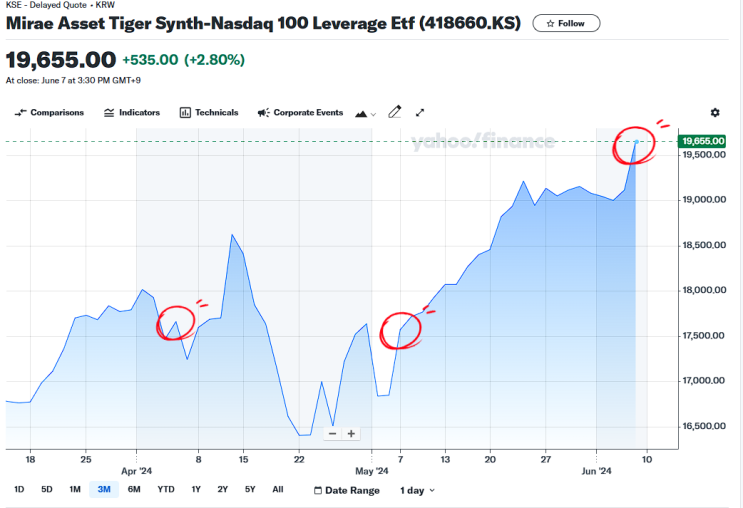Click the 'At close: June 7' timestamp
The height and width of the screenshot is (508, 743).
pos(73,81)
